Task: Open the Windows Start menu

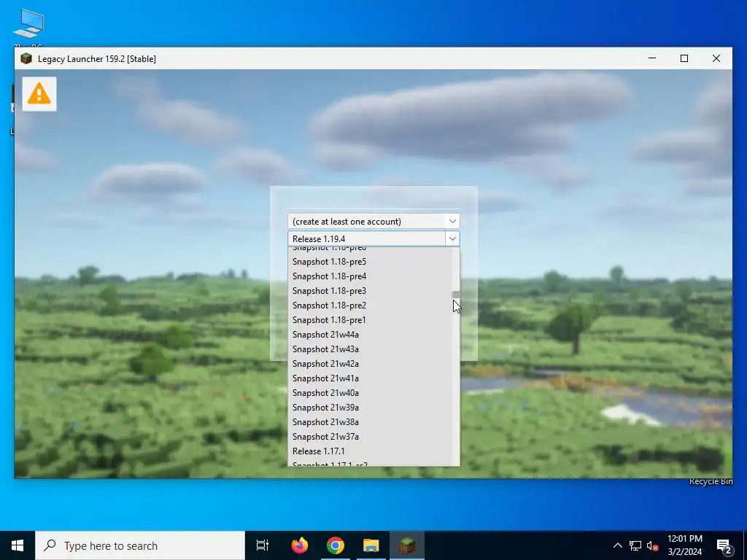Action: [x=18, y=545]
